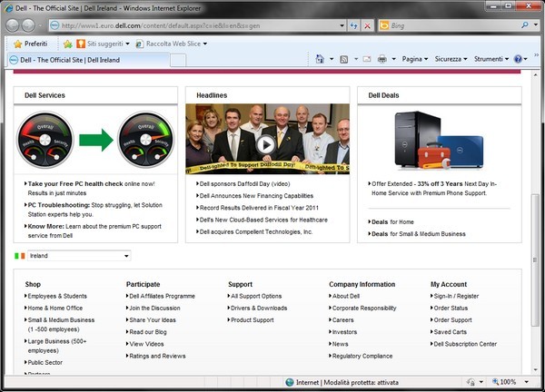The width and height of the screenshot is (545, 392).
Task: Click the Dell Deals computer products image
Action: [x=440, y=139]
